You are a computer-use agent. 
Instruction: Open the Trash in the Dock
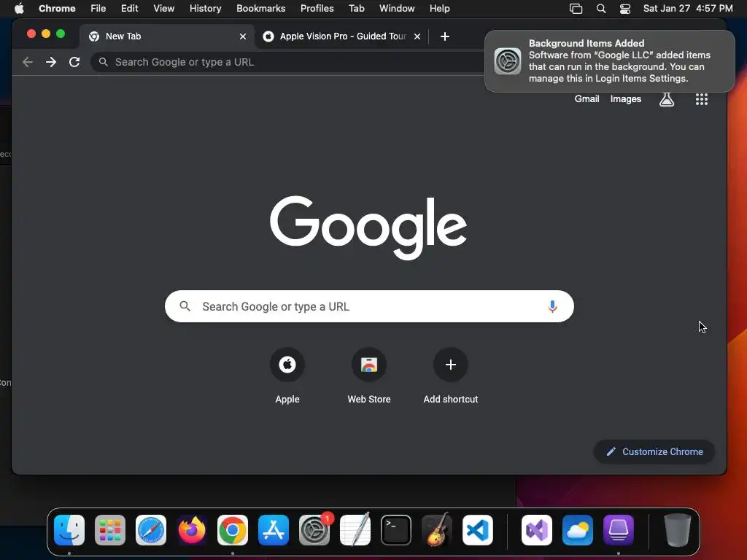tap(678, 530)
